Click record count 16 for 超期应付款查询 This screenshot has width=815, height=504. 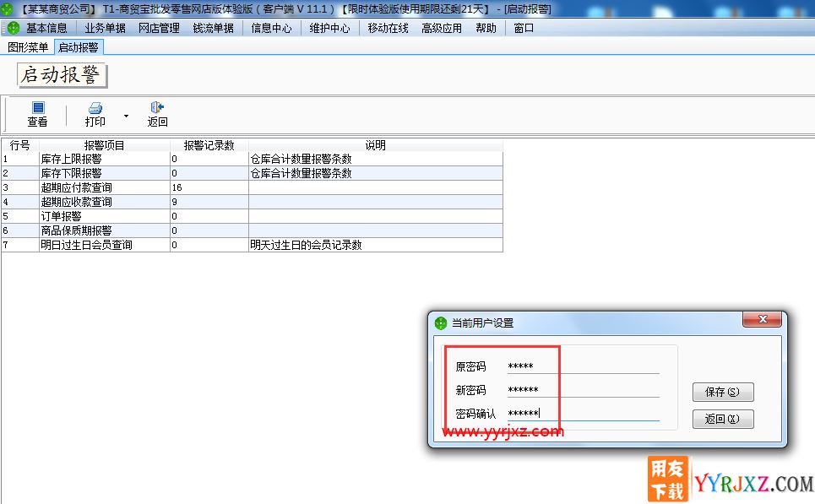[209, 187]
